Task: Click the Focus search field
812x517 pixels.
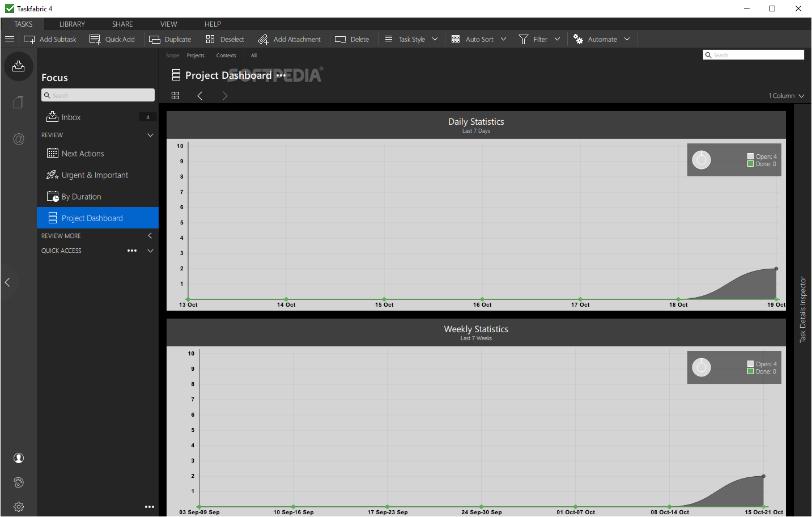Action: (x=97, y=95)
